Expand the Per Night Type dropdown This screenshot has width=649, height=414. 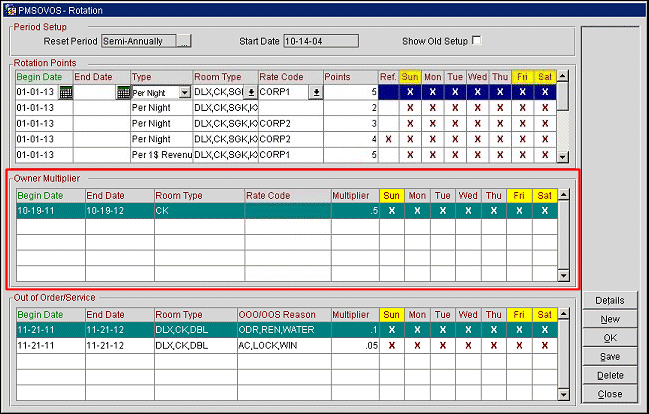click(184, 92)
